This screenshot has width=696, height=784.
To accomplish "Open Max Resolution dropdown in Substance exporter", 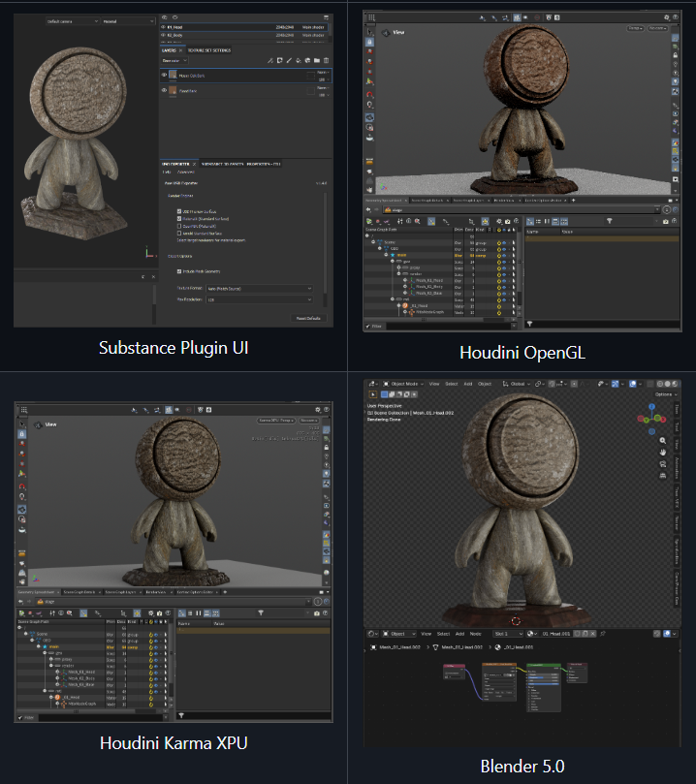I will (x=259, y=299).
